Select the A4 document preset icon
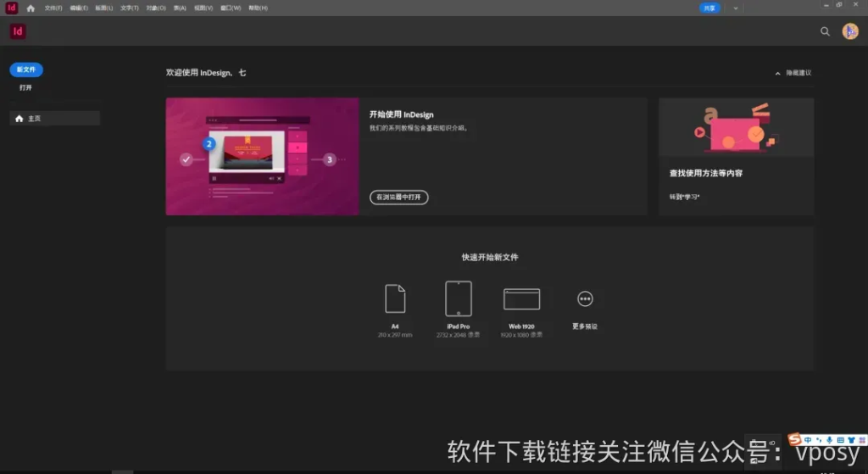The image size is (868, 474). coord(395,298)
